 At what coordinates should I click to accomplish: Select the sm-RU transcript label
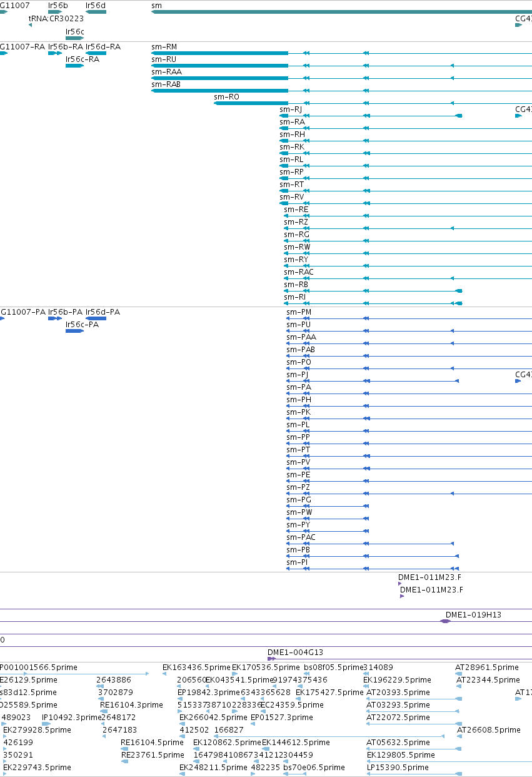(x=164, y=59)
